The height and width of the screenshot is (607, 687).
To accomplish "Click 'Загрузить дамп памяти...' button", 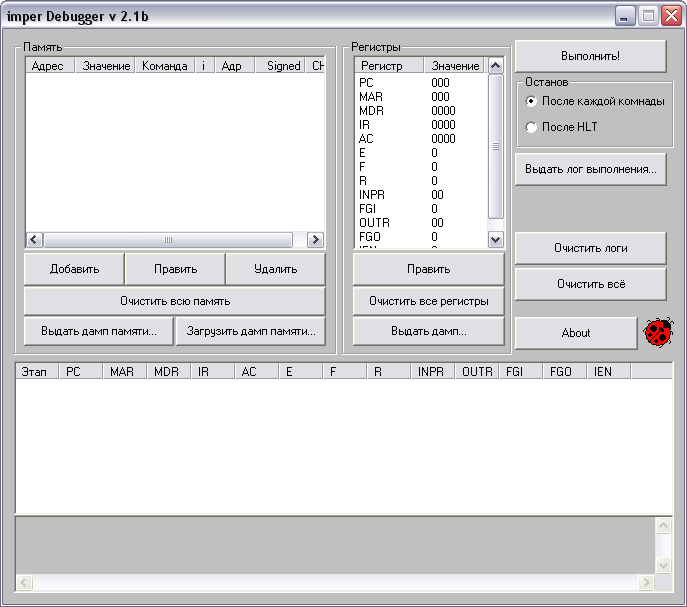I will click(x=251, y=331).
